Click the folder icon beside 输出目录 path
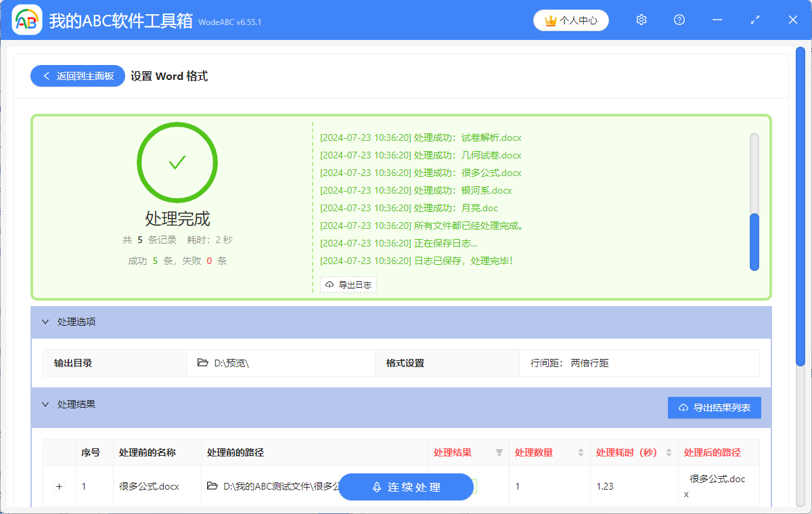This screenshot has width=812, height=514. (202, 363)
